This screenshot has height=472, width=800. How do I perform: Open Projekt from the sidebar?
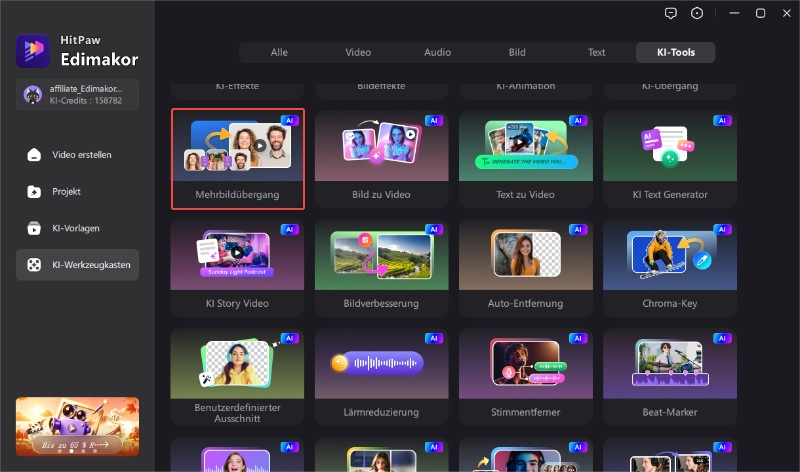click(78, 191)
